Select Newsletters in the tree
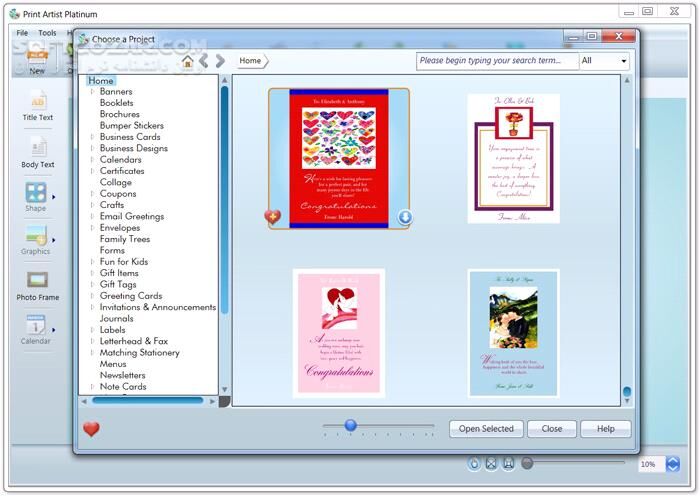The height and width of the screenshot is (496, 700). [x=122, y=375]
